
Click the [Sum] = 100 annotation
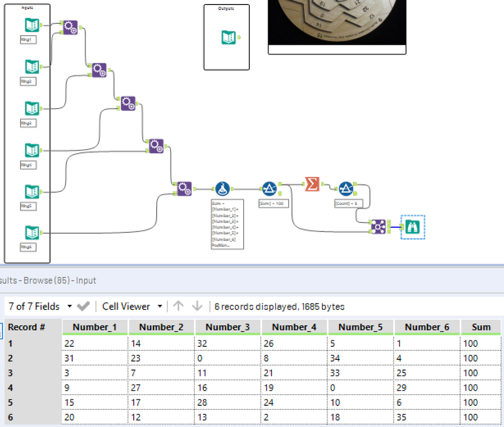tap(273, 203)
